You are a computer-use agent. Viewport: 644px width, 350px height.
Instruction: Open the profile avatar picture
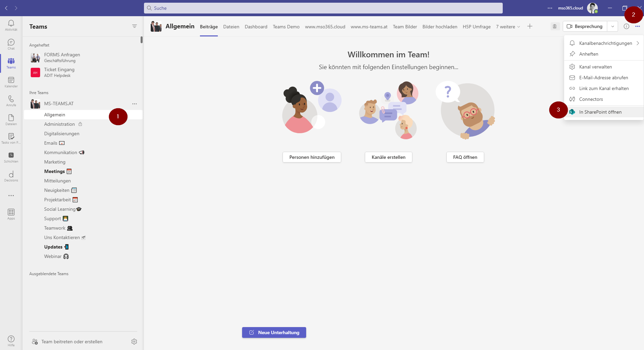[x=592, y=8]
